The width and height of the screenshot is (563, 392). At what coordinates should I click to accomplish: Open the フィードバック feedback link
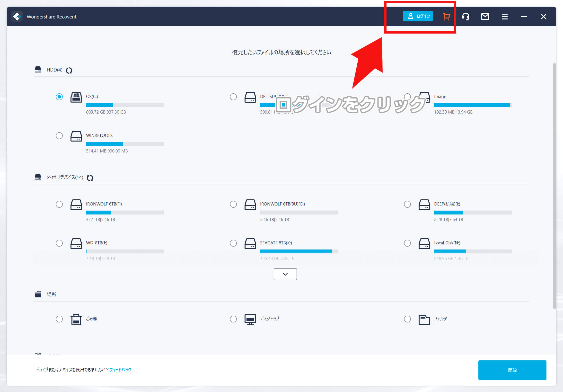click(x=120, y=370)
